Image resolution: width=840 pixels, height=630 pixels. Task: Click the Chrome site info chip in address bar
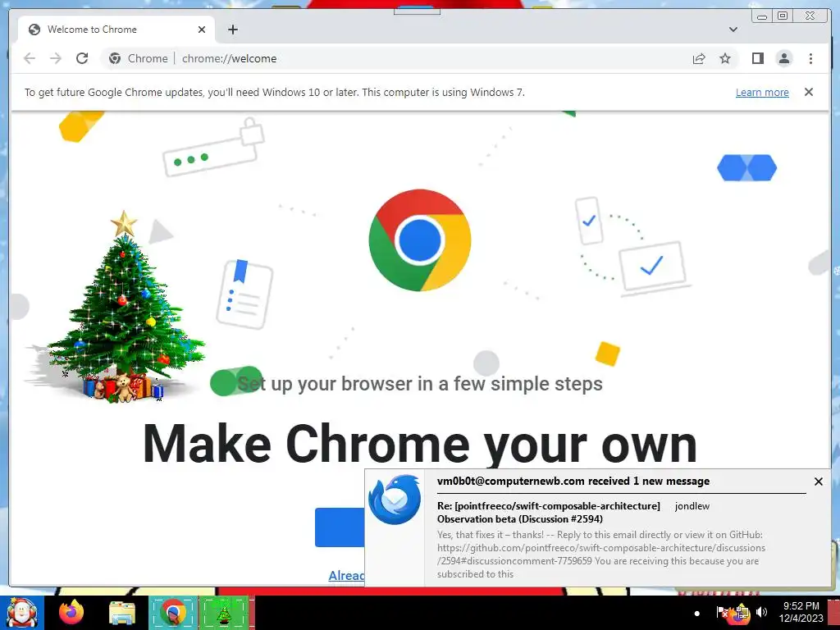coord(138,58)
